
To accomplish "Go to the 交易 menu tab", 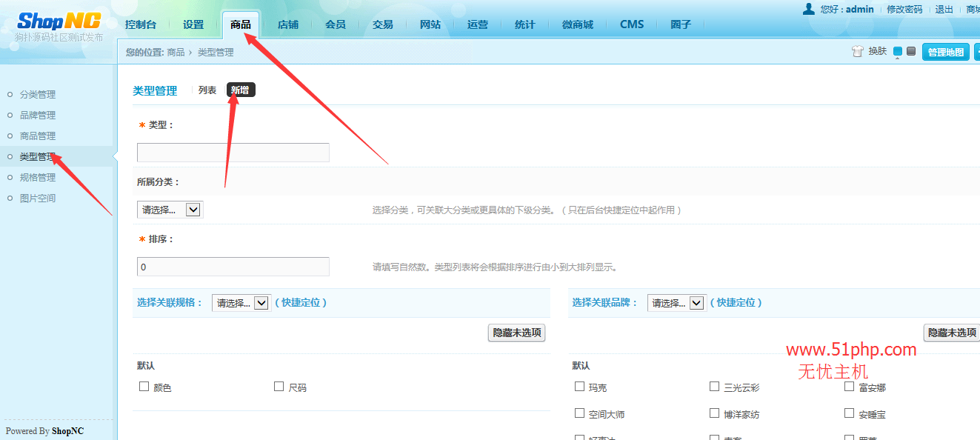I will click(x=383, y=24).
